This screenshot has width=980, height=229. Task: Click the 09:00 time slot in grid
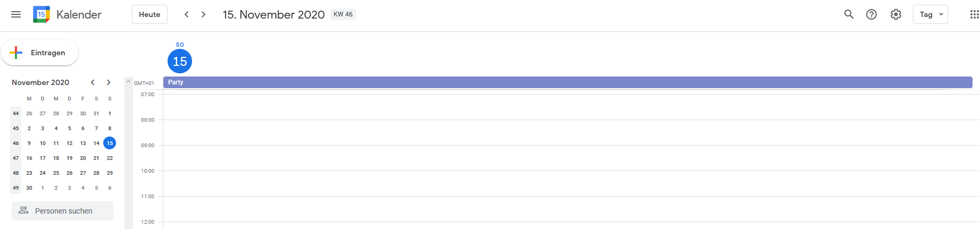(571, 158)
